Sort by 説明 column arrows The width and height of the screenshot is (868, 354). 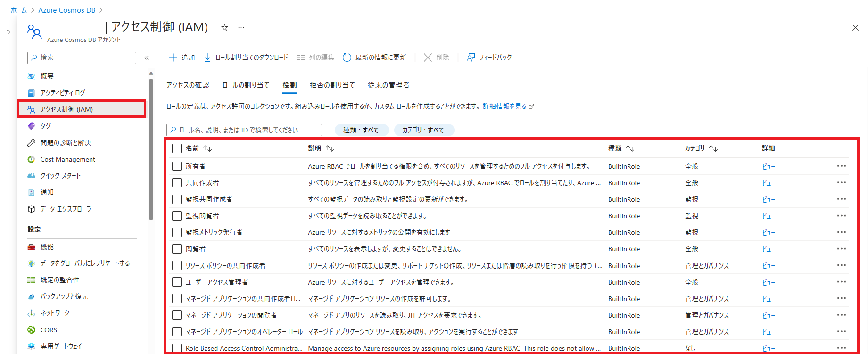(330, 148)
